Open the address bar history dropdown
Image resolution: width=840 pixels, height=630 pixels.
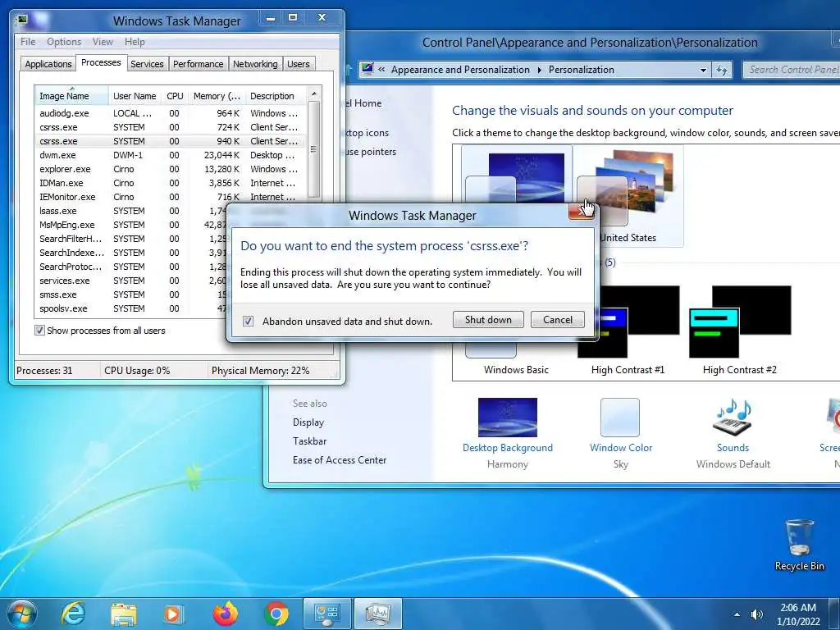tap(703, 71)
